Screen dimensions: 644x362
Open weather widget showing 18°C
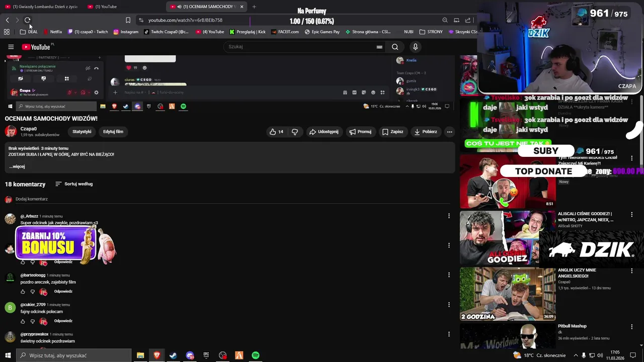point(539,355)
